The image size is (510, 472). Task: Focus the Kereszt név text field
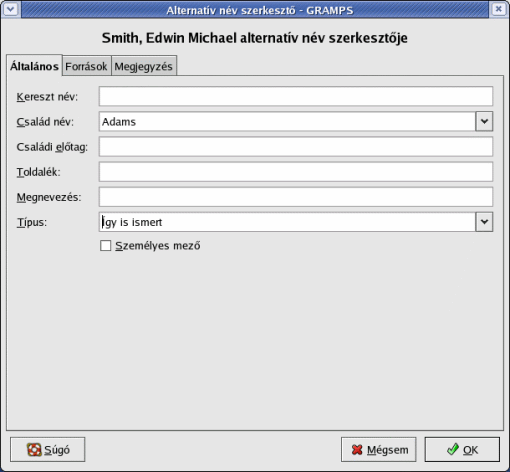tap(296, 96)
